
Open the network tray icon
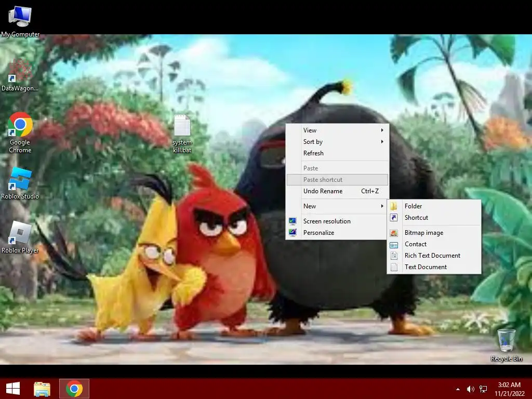pyautogui.click(x=483, y=389)
